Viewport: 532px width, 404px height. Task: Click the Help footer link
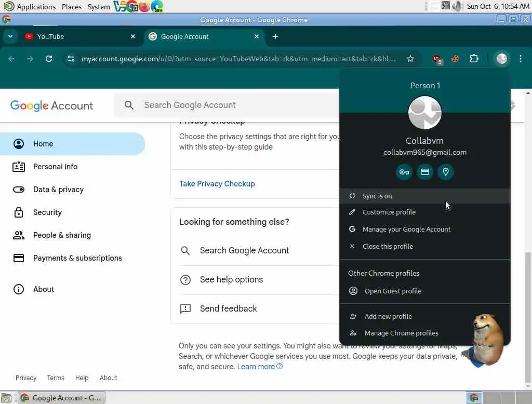(x=82, y=378)
